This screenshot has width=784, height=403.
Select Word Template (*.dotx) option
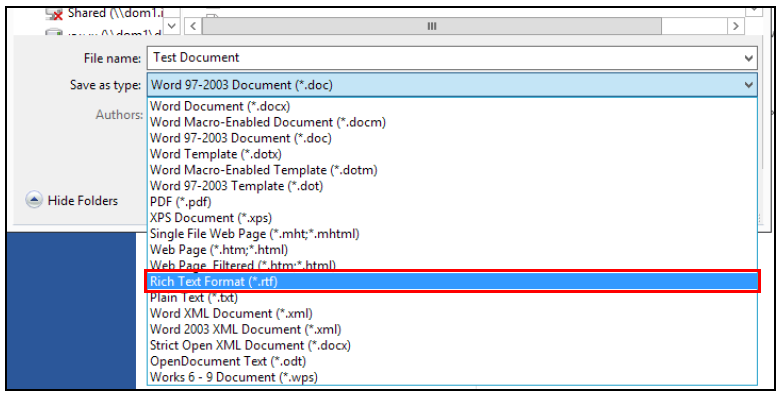tap(216, 154)
